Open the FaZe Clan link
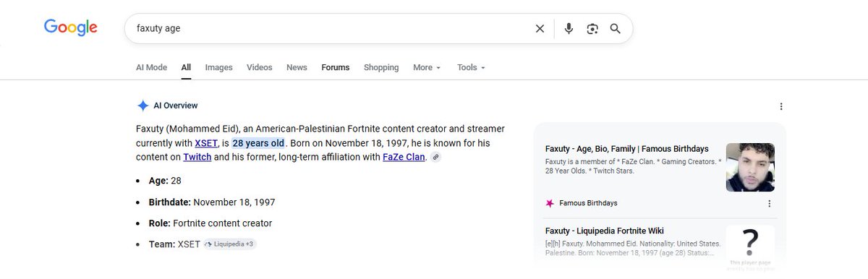The height and width of the screenshot is (279, 868). click(404, 157)
